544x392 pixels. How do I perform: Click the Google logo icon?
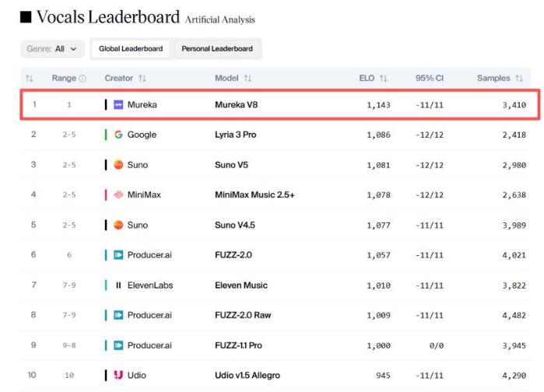point(118,135)
